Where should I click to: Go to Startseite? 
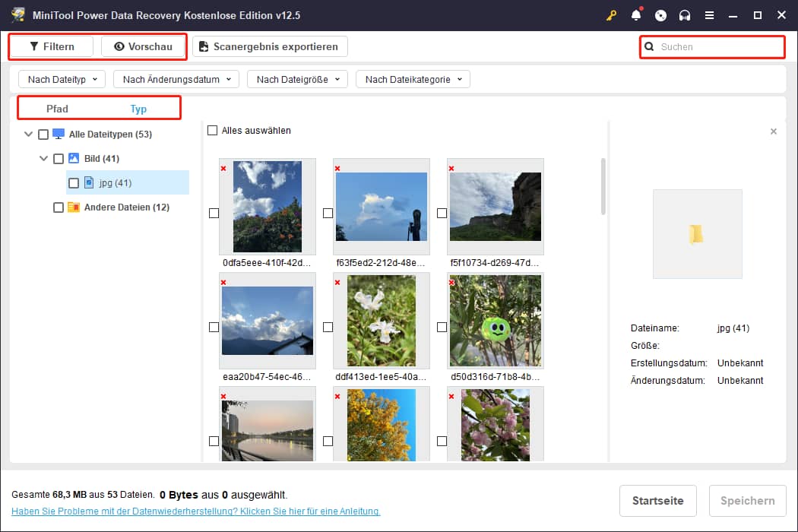[657, 500]
